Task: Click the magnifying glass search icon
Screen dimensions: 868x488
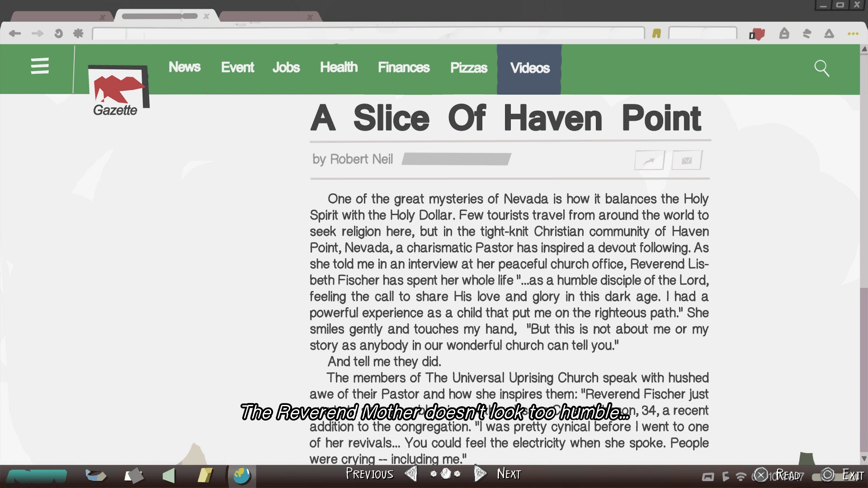Action: pos(821,69)
